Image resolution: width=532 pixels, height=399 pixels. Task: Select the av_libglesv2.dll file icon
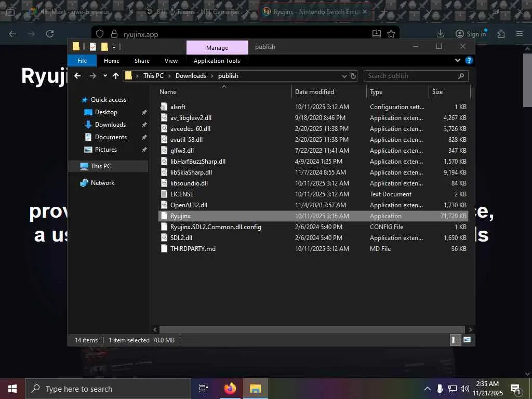tap(164, 118)
